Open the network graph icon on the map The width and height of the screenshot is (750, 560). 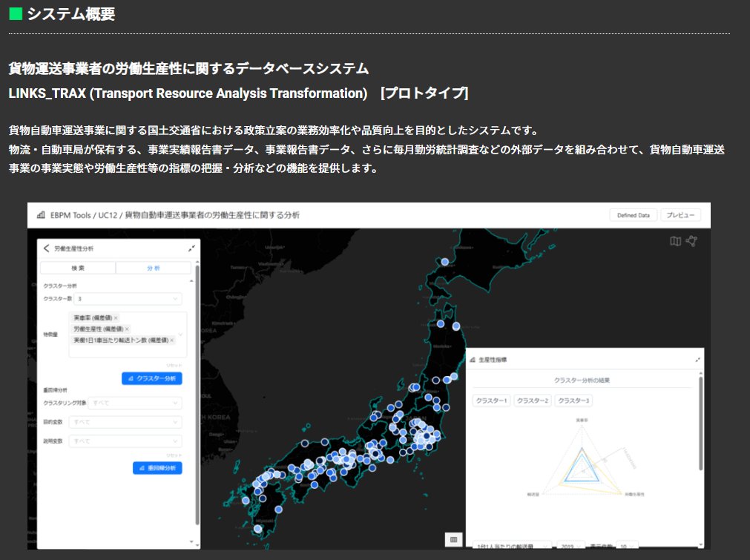[x=691, y=241]
